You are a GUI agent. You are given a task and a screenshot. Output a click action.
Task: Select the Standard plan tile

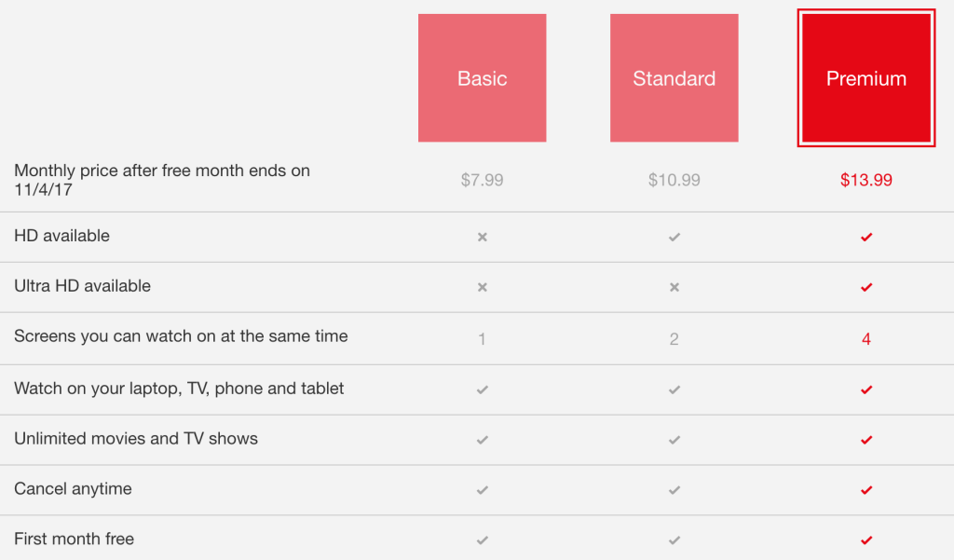click(x=674, y=78)
